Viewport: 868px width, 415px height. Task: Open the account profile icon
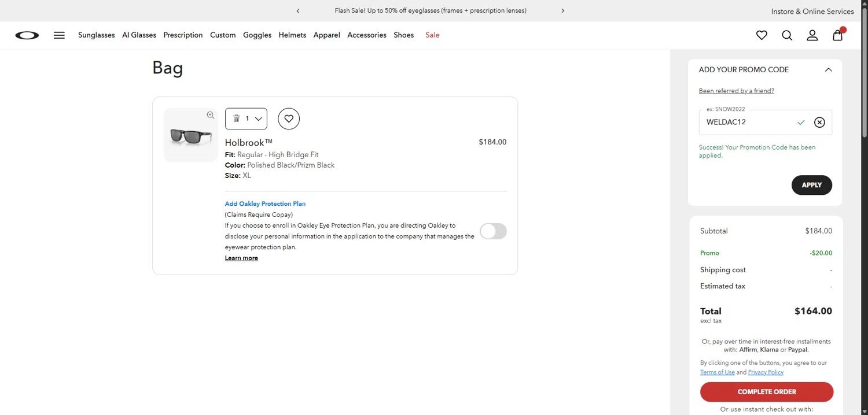click(x=812, y=35)
